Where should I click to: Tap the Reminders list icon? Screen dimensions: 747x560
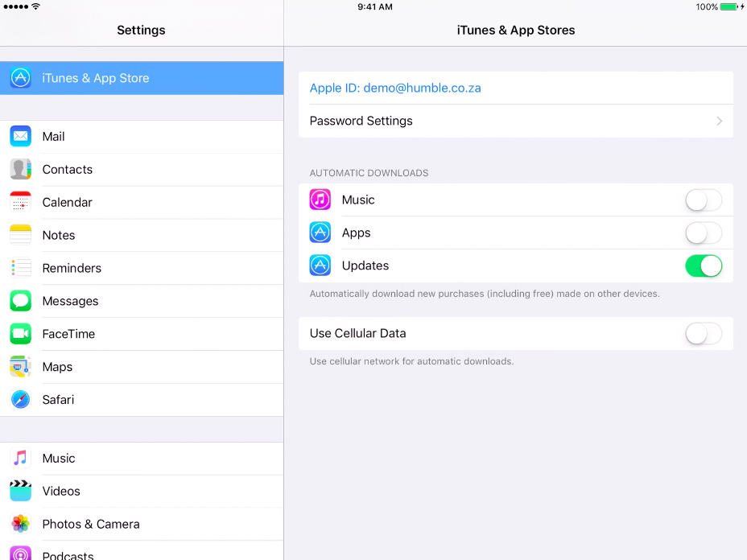(x=20, y=268)
